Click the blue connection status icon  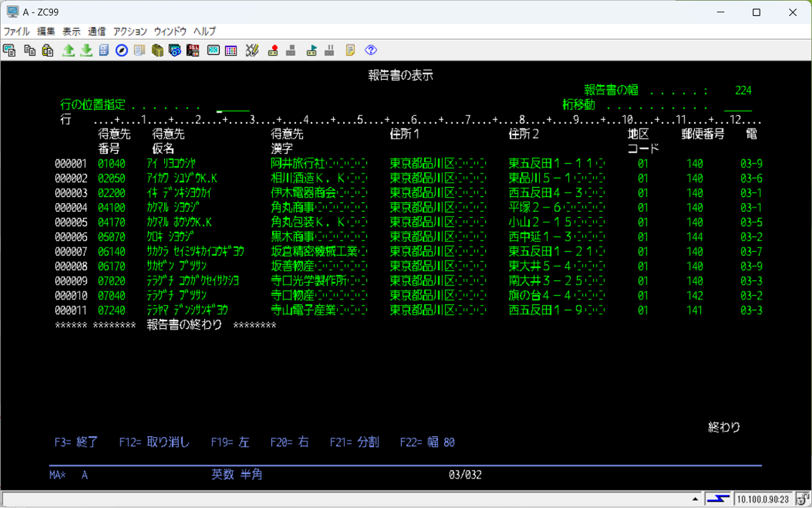(718, 499)
